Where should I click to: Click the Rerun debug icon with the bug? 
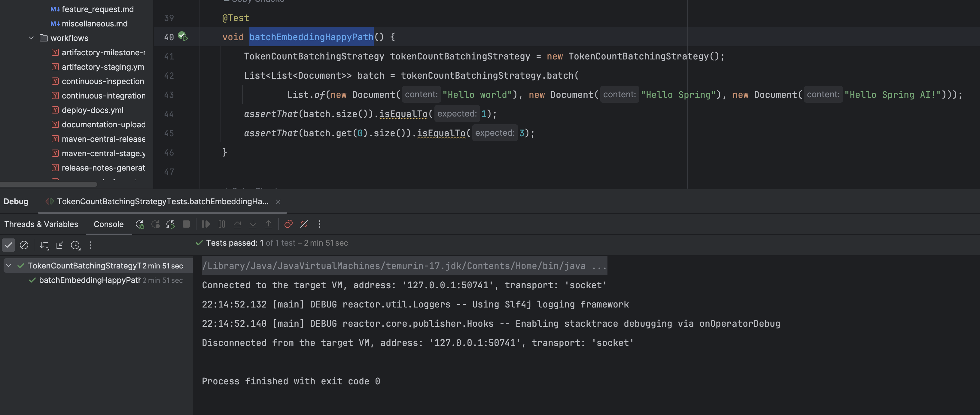(140, 224)
